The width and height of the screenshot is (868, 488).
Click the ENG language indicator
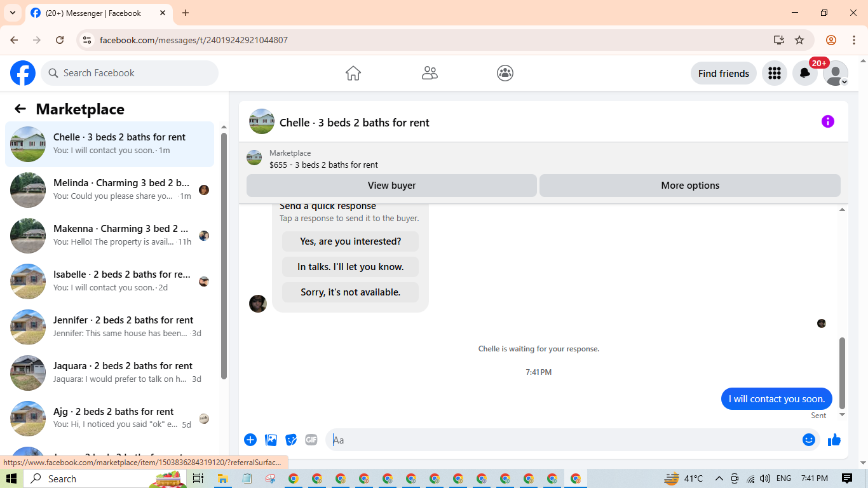tap(783, 478)
